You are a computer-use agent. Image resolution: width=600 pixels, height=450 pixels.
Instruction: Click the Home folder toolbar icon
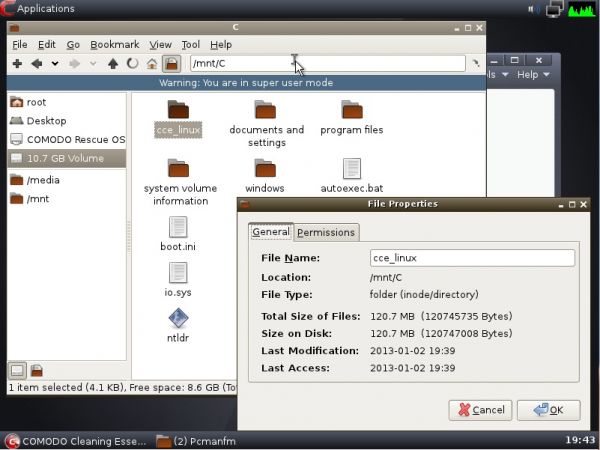pyautogui.click(x=152, y=64)
